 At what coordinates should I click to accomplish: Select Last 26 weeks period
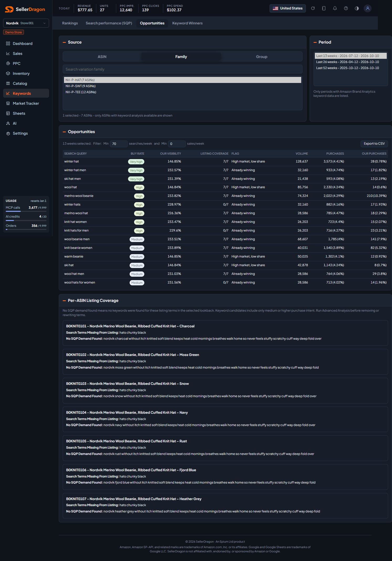point(351,62)
